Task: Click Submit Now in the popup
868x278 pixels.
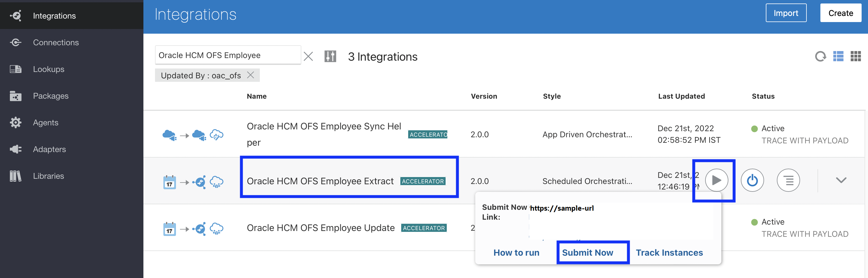Action: pyautogui.click(x=587, y=252)
